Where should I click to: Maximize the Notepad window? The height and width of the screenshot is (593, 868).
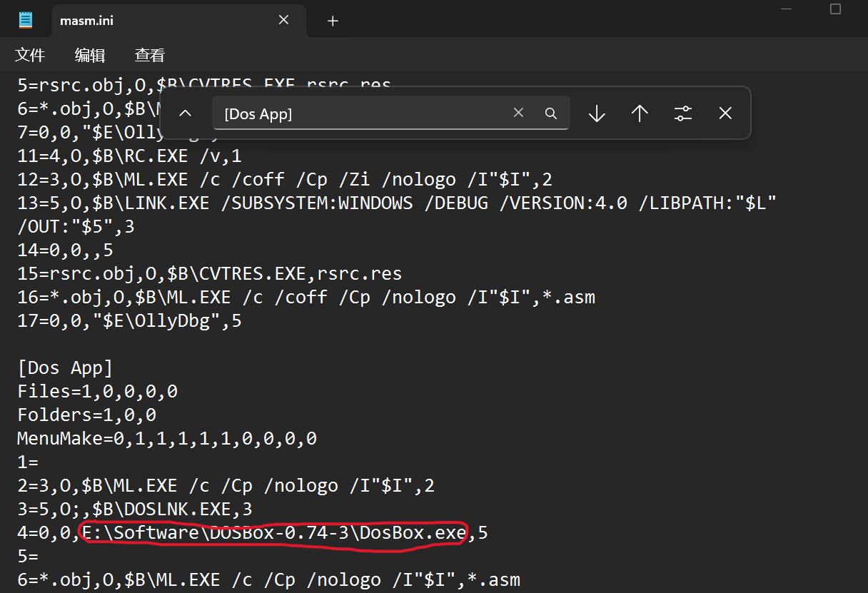click(x=835, y=9)
